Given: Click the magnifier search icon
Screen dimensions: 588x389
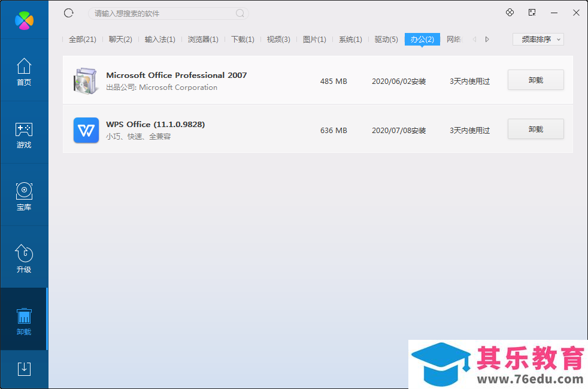Looking at the screenshot, I should (240, 14).
